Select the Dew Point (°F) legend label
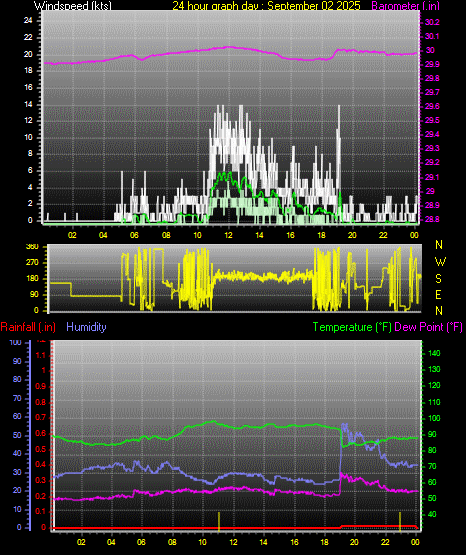The image size is (466, 555). tap(428, 327)
